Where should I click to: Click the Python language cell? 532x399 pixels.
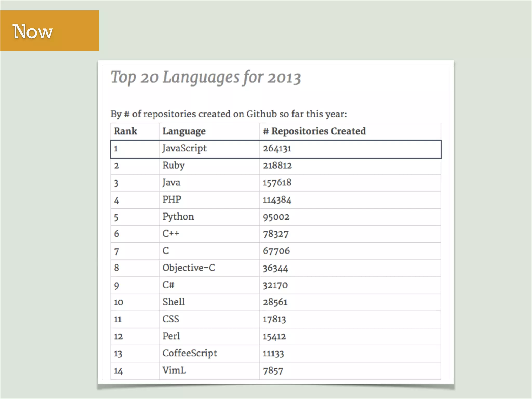point(178,217)
